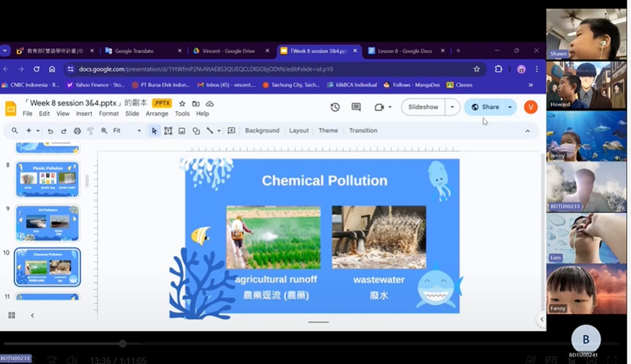Click the Transition button

pos(363,131)
